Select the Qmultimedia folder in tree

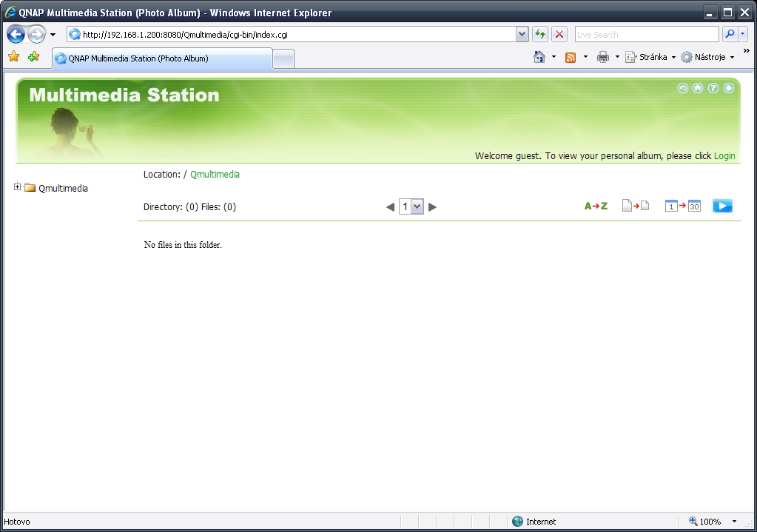click(56, 188)
